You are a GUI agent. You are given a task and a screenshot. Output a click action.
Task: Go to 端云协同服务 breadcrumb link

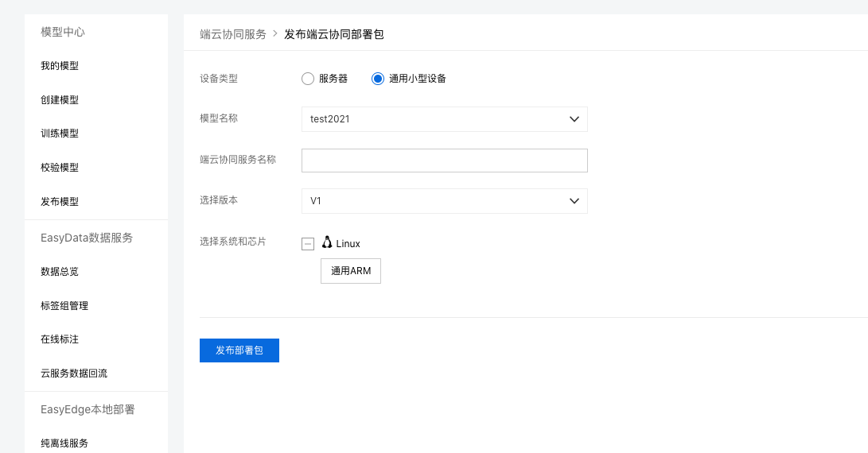(x=233, y=34)
